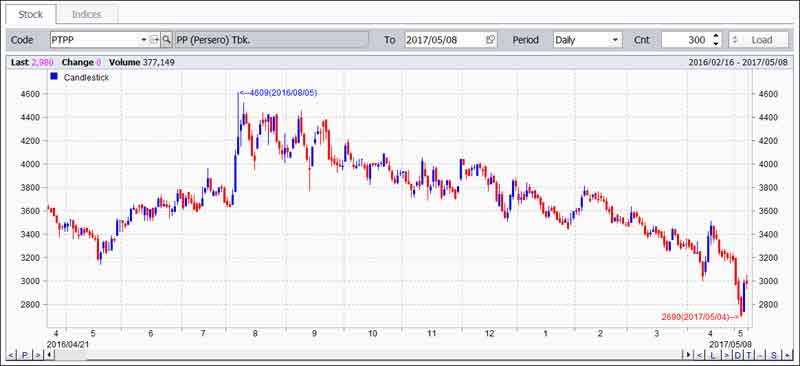Image resolution: width=800 pixels, height=366 pixels.
Task: Switch to the Stock tab
Action: click(x=31, y=14)
